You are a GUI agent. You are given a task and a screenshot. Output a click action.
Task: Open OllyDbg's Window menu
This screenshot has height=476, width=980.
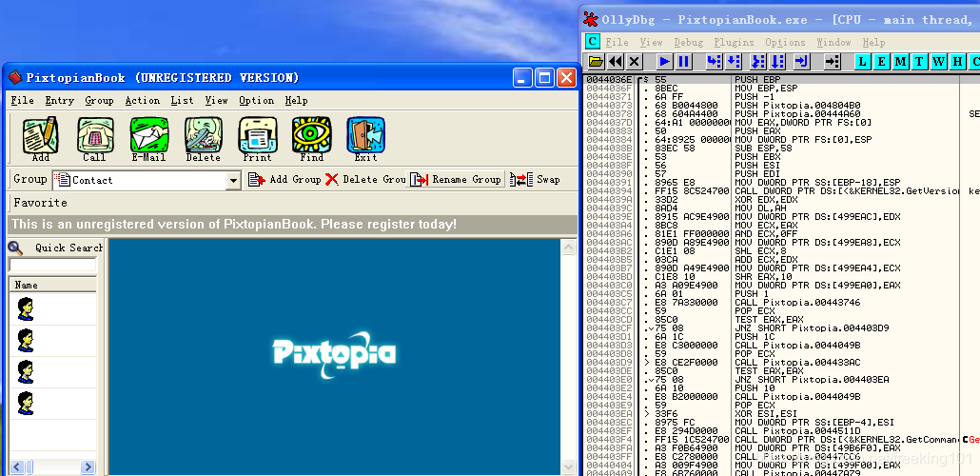click(x=833, y=42)
